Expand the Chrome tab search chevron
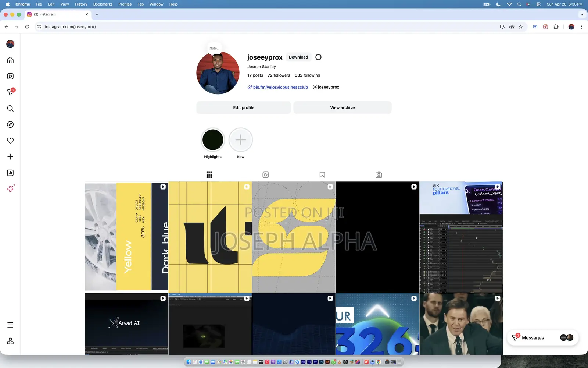Viewport: 588px width, 368px height. click(x=582, y=14)
